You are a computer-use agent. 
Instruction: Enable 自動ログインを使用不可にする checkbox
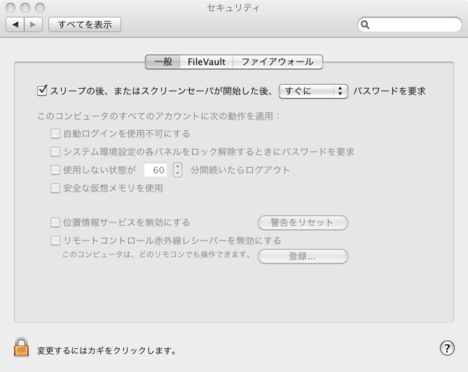[x=55, y=134]
